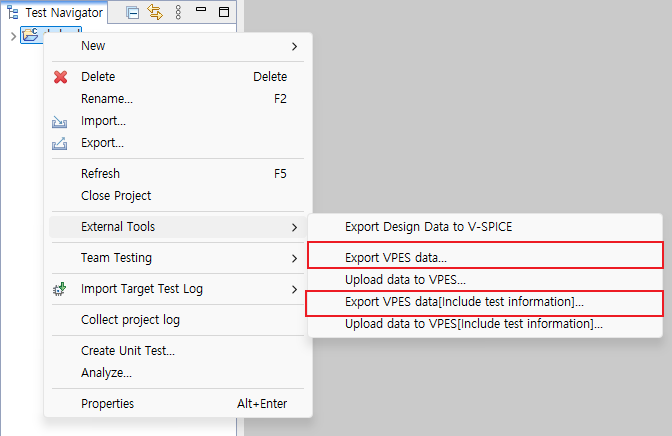Open Team Testing menu entry
The width and height of the screenshot is (672, 436).
click(177, 258)
